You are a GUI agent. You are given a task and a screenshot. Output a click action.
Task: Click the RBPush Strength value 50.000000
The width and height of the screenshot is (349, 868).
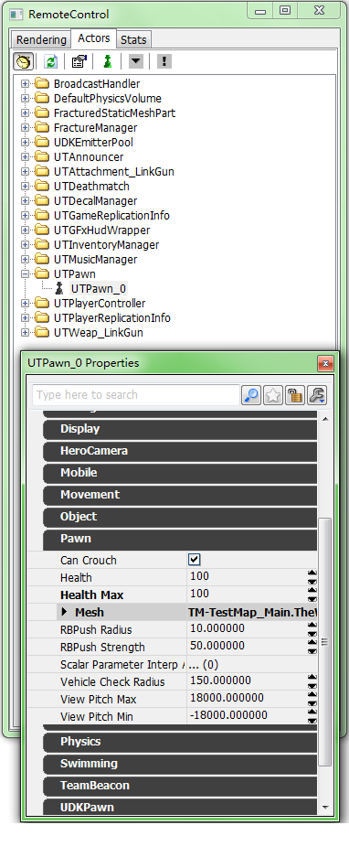pyautogui.click(x=217, y=646)
